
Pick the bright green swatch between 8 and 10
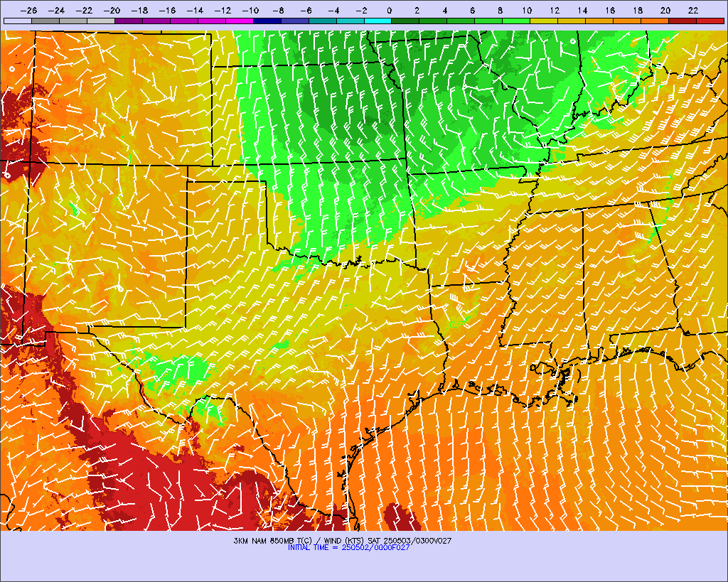516,21
